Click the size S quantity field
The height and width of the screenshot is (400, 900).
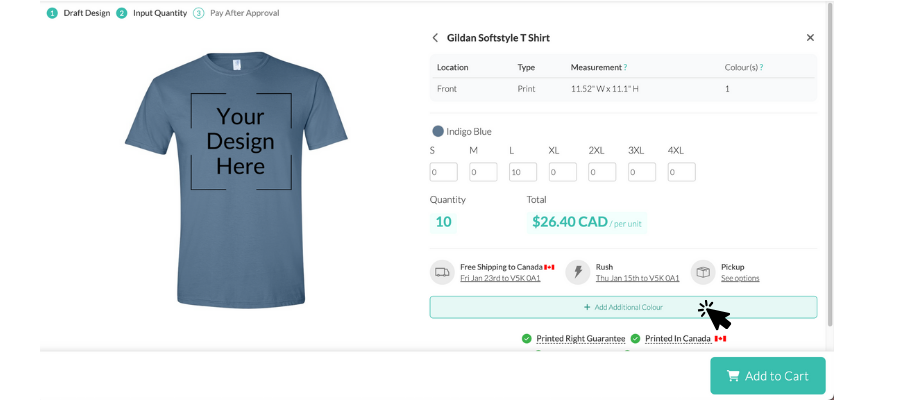click(x=443, y=172)
